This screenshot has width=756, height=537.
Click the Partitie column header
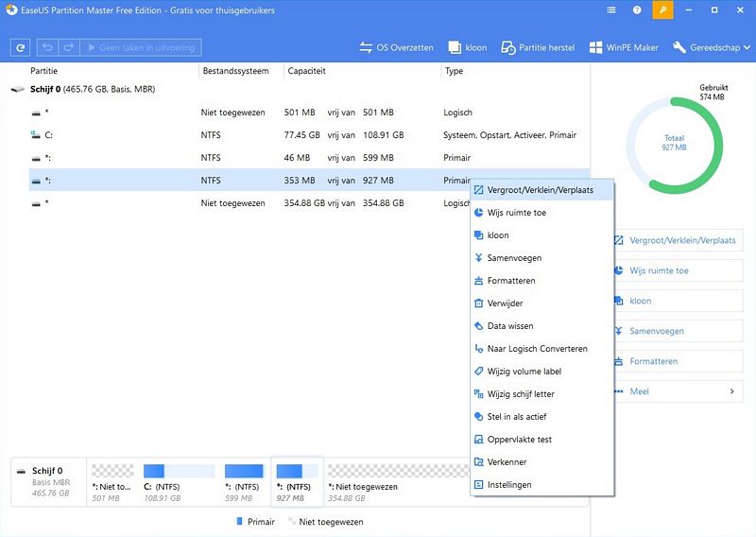(x=43, y=71)
